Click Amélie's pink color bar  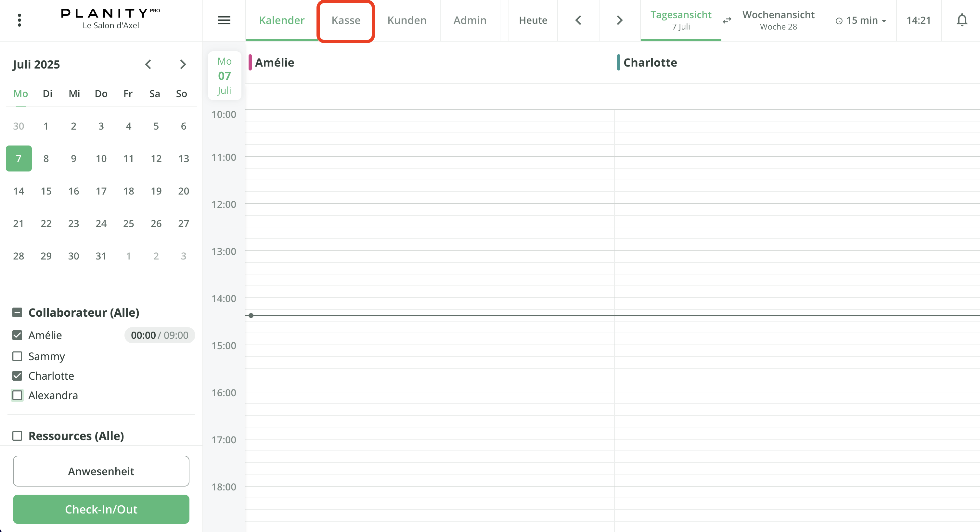coord(250,62)
